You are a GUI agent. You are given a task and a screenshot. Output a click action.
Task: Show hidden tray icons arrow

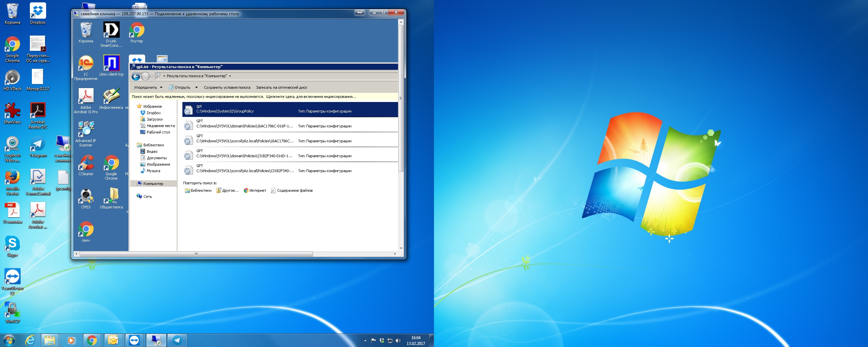tap(365, 341)
